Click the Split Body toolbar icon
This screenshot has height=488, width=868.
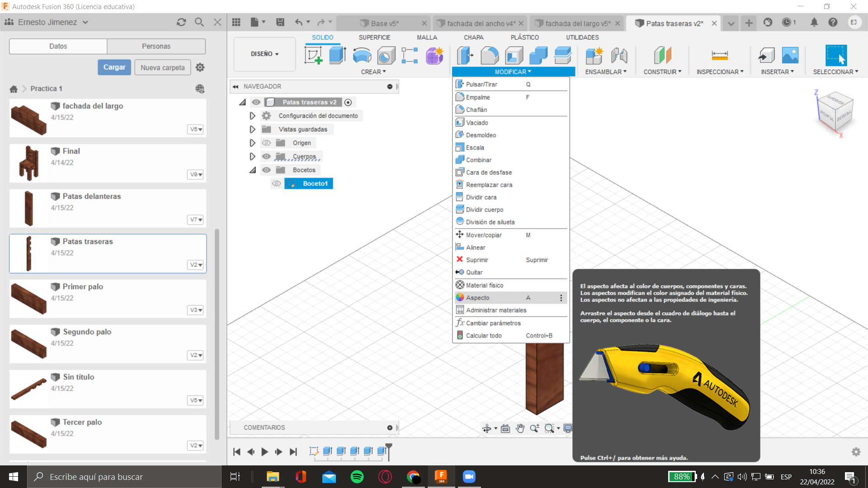[563, 56]
